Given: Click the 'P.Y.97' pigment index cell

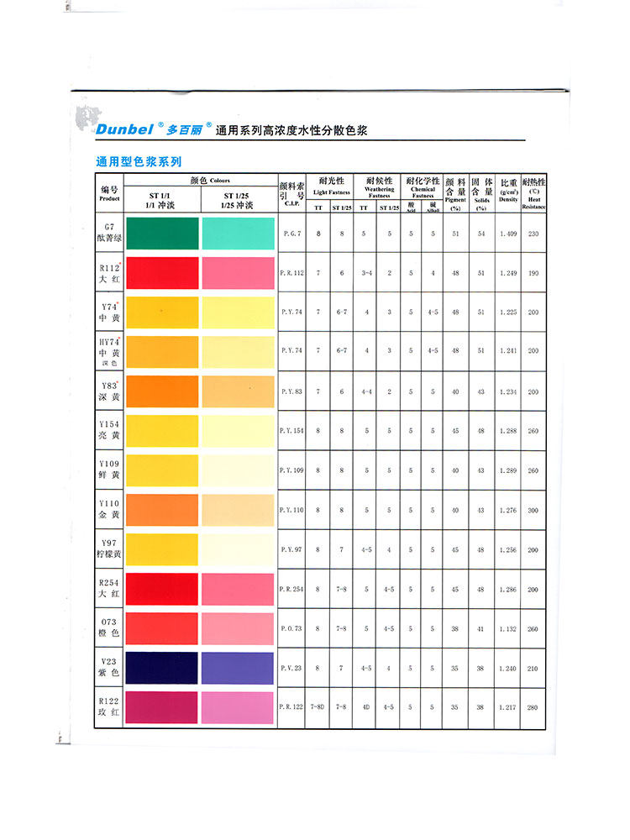Looking at the screenshot, I should click(x=291, y=549).
